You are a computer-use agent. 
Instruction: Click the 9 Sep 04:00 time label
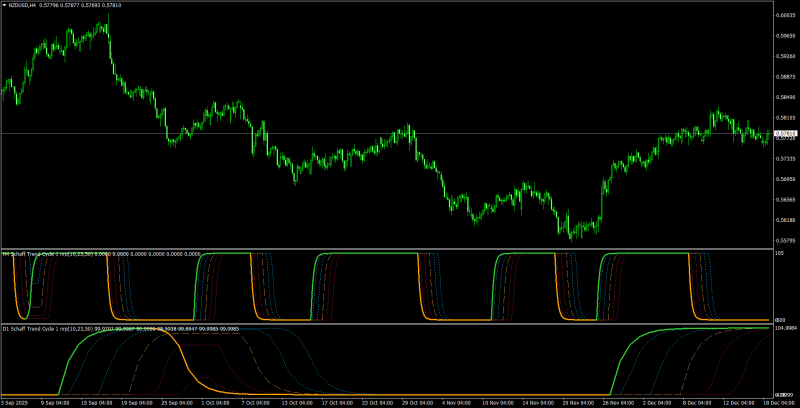point(54,402)
